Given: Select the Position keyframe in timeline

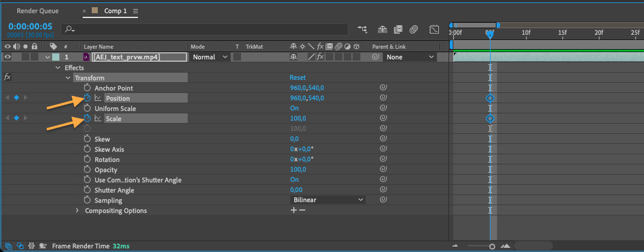Looking at the screenshot, I should tap(489, 98).
